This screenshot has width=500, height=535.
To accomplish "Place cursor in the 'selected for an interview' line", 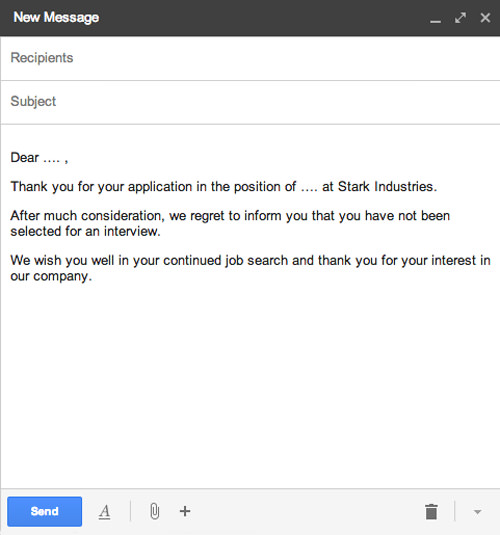I will [x=85, y=231].
